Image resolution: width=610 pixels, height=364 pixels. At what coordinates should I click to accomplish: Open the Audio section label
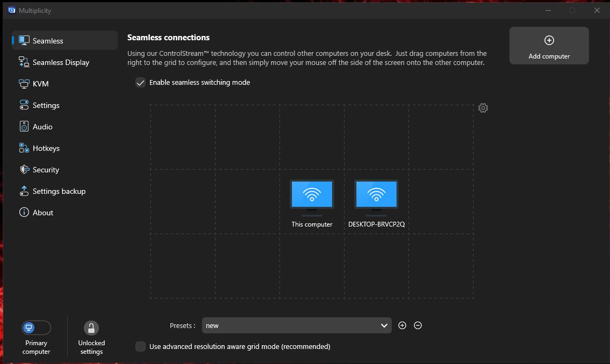pos(42,127)
